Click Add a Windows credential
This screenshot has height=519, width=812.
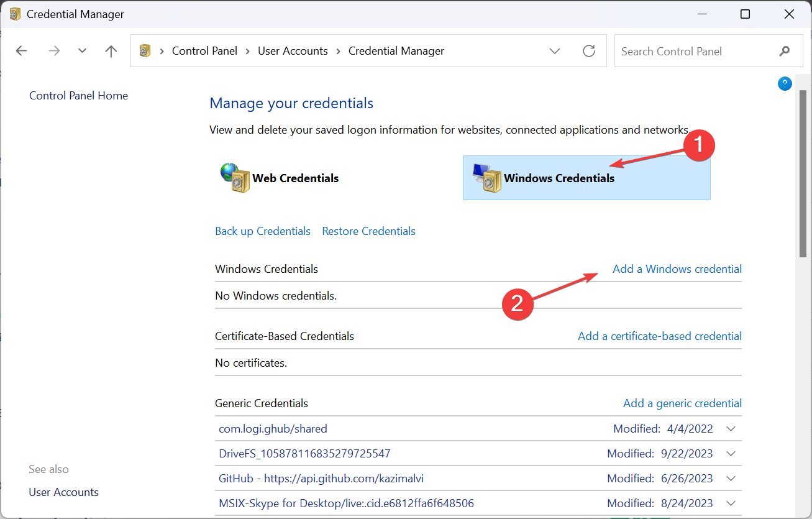[677, 269]
